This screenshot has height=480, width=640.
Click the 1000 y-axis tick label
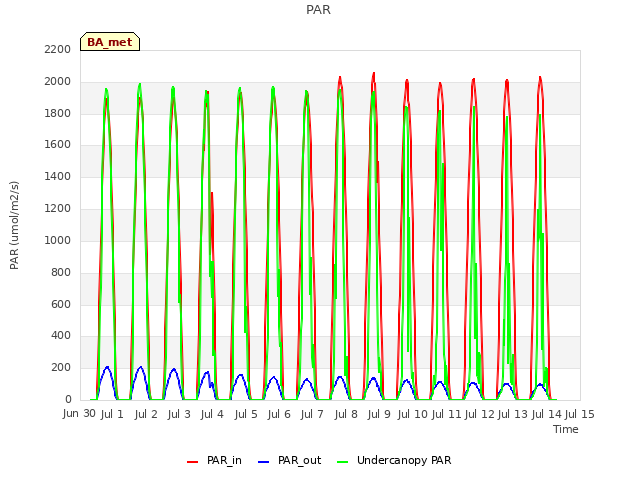tap(58, 240)
